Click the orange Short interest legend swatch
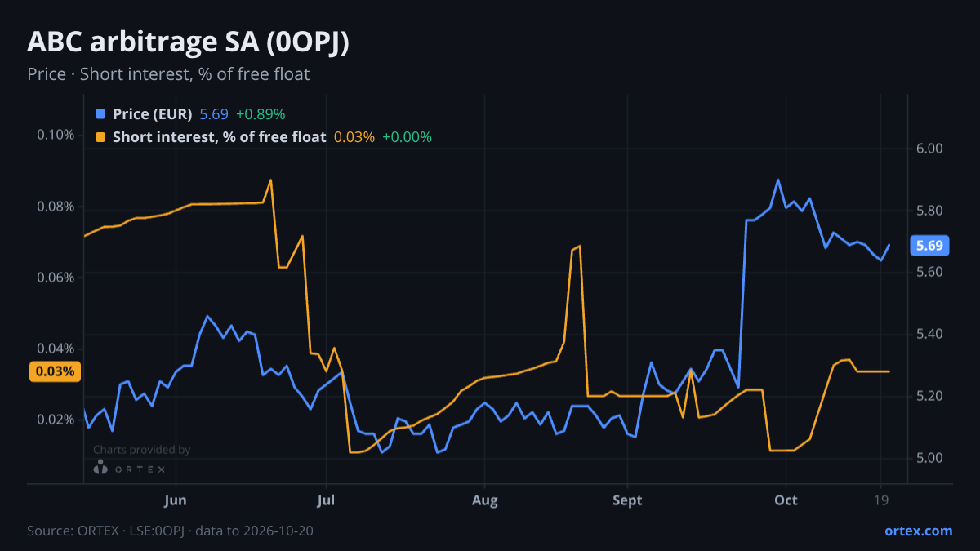Screen dimensions: 980x551 [x=100, y=137]
